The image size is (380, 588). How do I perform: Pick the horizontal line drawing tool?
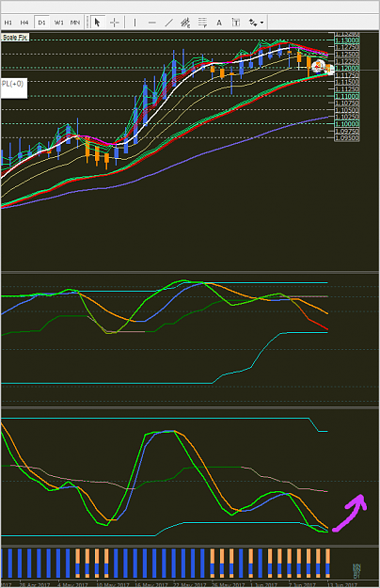pos(151,23)
